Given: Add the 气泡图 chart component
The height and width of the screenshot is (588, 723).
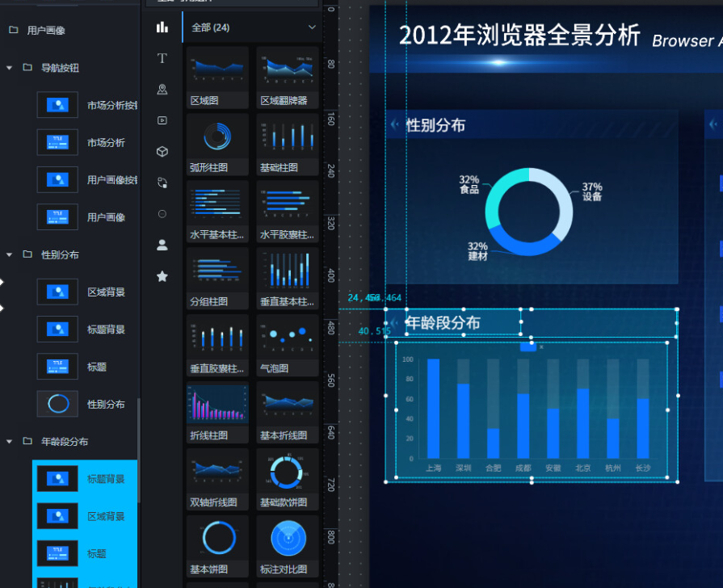Looking at the screenshot, I should [288, 345].
